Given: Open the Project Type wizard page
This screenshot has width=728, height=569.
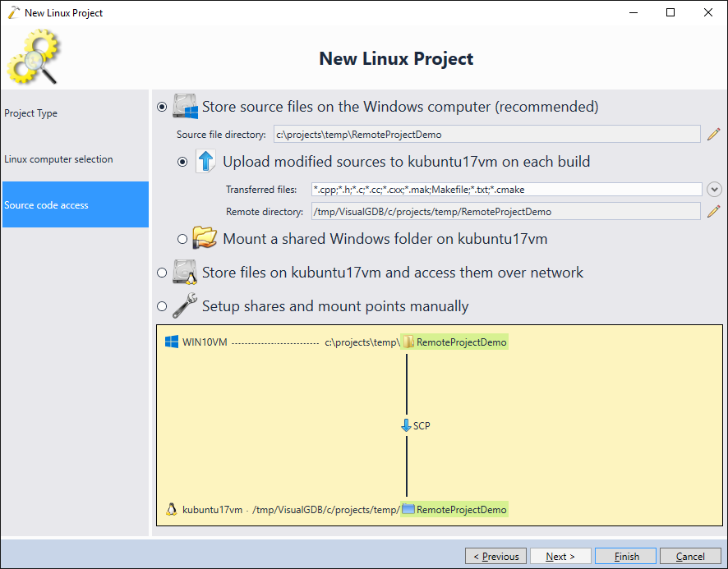Looking at the screenshot, I should pyautogui.click(x=76, y=112).
